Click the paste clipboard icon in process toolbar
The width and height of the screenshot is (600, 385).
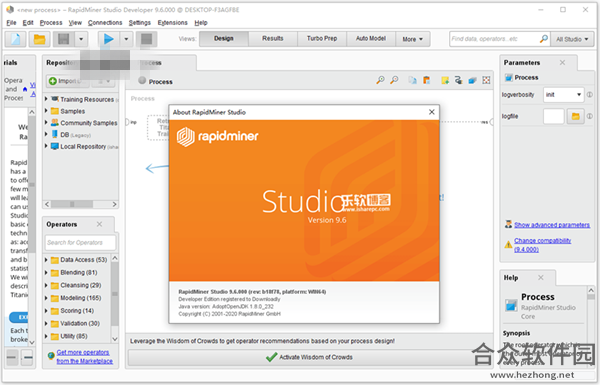[426, 80]
